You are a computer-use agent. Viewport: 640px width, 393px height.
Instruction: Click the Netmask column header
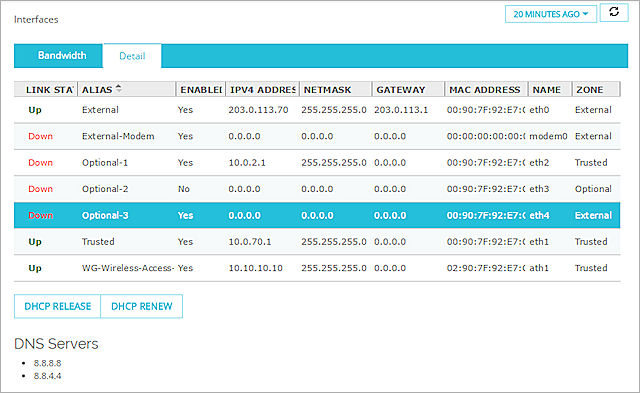pyautogui.click(x=336, y=89)
